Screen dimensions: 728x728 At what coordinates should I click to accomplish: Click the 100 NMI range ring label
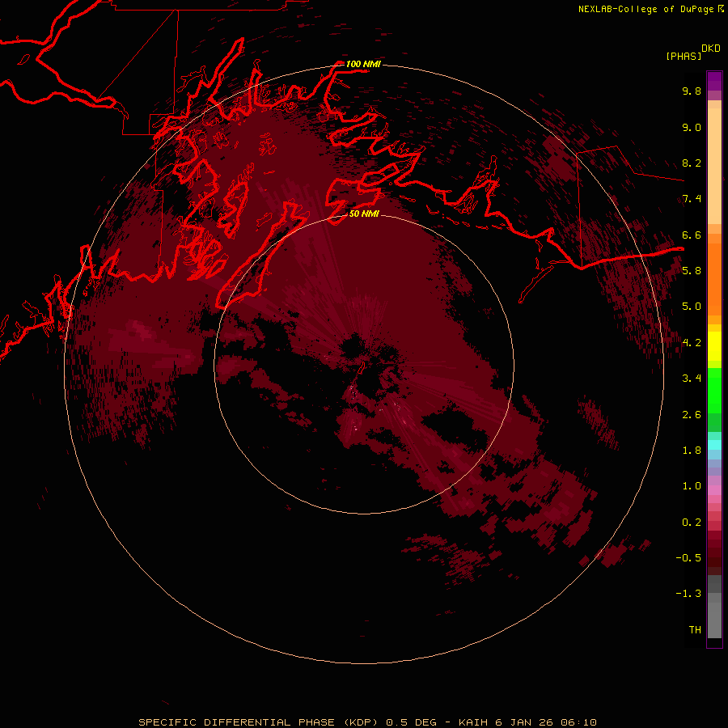[363, 64]
